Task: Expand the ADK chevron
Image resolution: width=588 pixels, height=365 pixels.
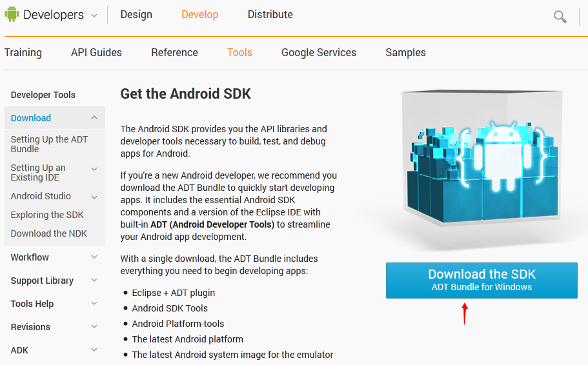Action: [94, 350]
